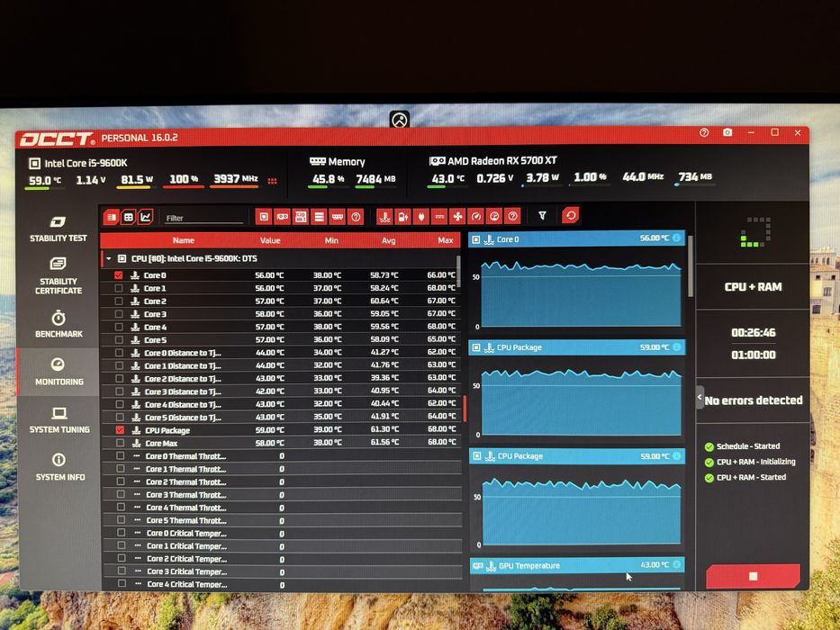The width and height of the screenshot is (840, 630).
Task: Click the CPU + RAM test label
Action: click(x=753, y=286)
